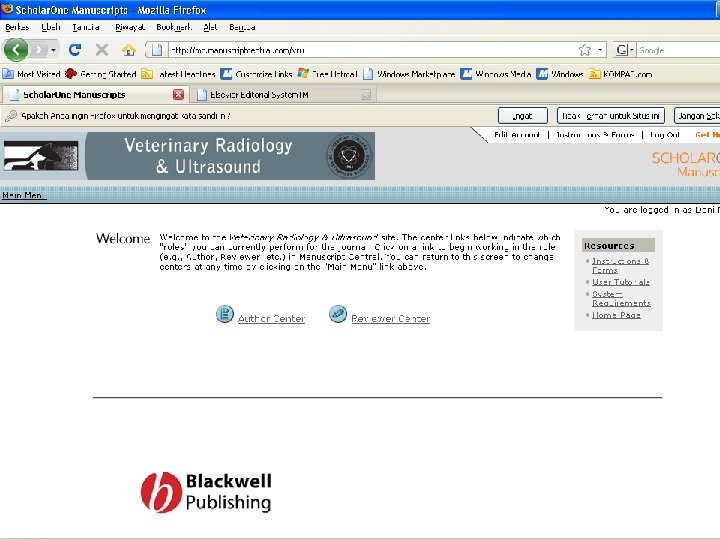Click the Main Menu link
720x540 pixels.
point(22,195)
